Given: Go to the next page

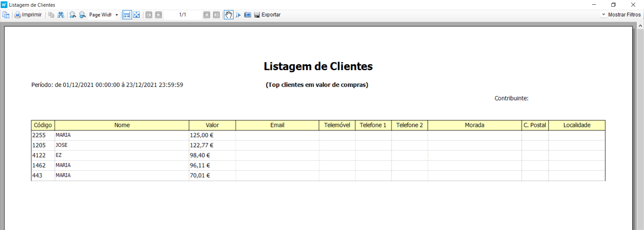Looking at the screenshot, I should (207, 15).
